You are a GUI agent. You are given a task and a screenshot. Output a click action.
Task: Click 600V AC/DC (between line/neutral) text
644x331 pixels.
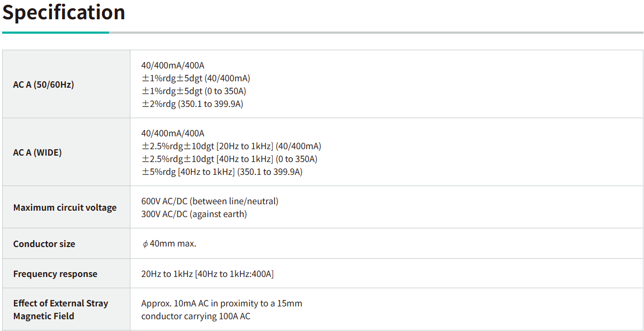coord(210,201)
